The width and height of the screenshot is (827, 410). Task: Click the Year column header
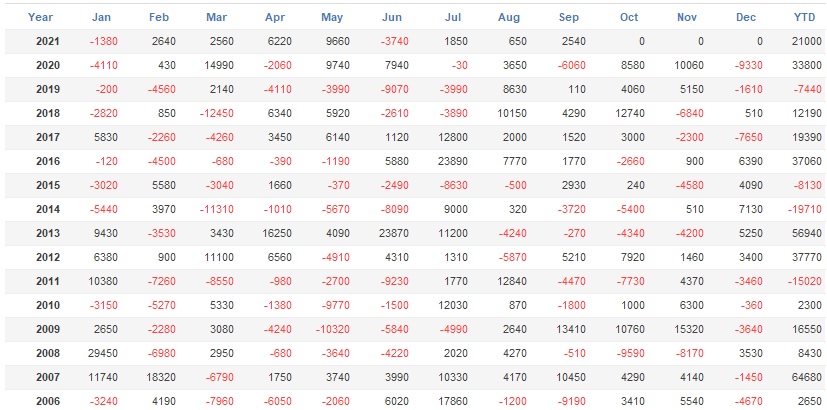click(41, 17)
